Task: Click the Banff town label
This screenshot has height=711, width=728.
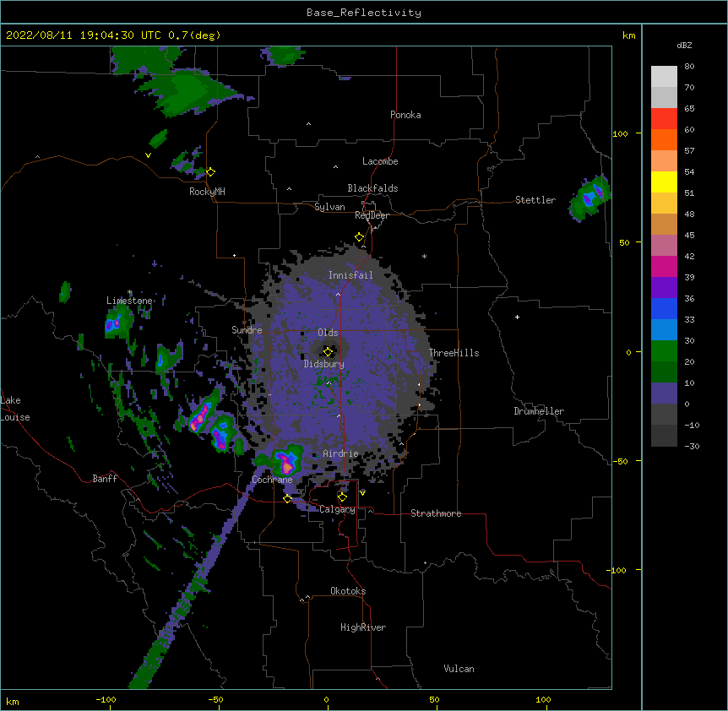Action: 105,479
